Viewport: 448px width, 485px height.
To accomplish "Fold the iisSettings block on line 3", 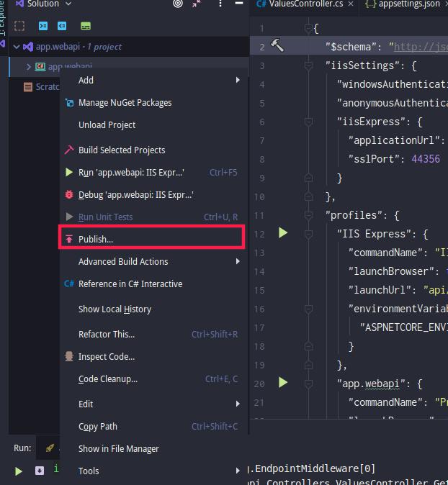I will click(308, 66).
